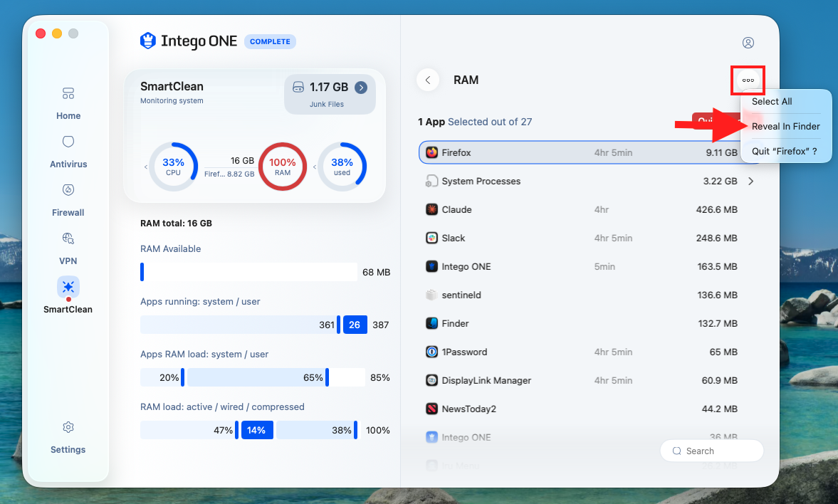Click left chevron beside the used gauge
The image size is (838, 504).
tap(314, 167)
